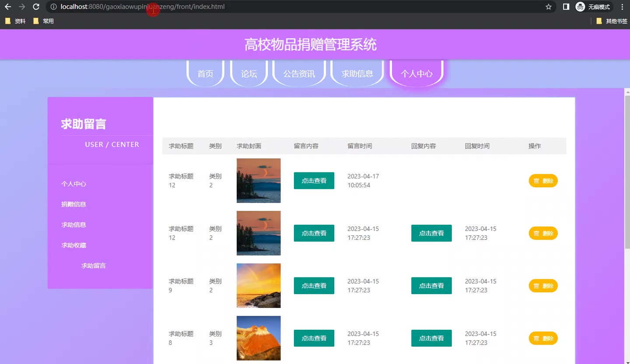
Task: Open the 其他书签 folder
Action: 612,21
